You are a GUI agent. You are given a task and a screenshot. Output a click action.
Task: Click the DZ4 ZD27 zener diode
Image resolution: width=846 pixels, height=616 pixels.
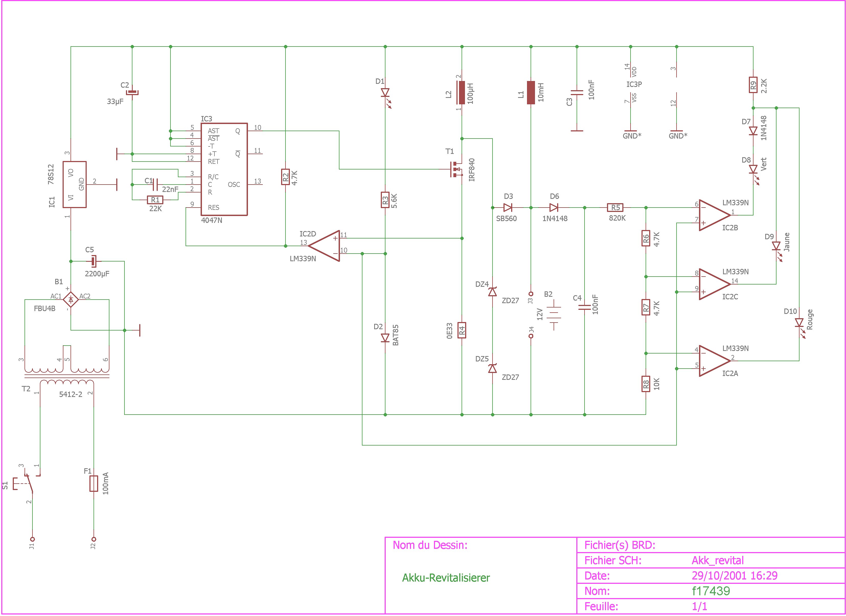point(492,292)
